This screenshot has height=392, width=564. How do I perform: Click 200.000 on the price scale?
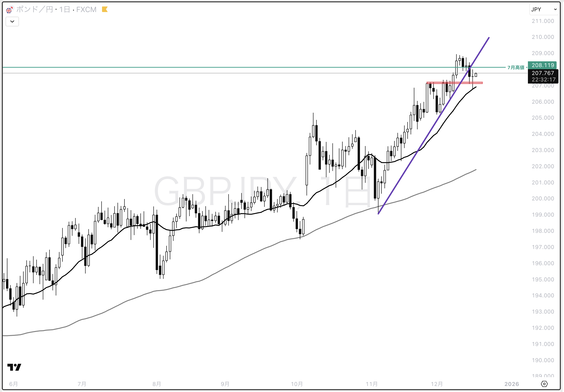pos(543,199)
